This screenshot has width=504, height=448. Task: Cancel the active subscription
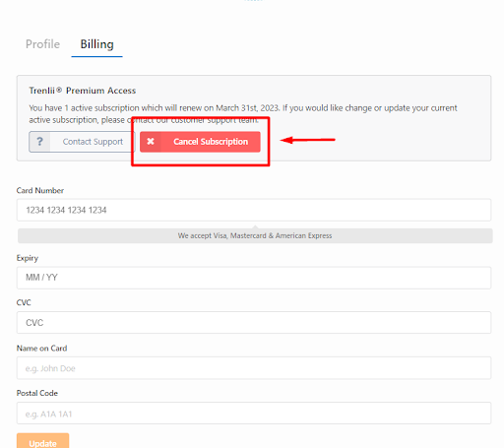coord(200,142)
